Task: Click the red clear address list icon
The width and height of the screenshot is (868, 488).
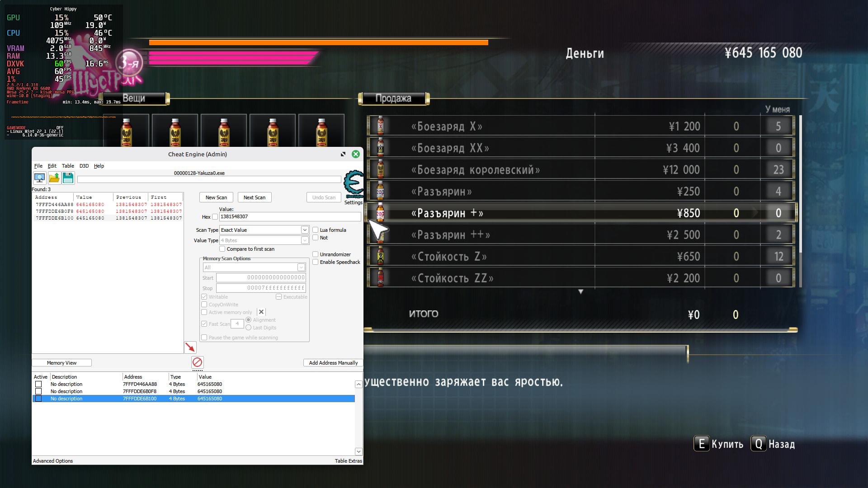Action: [197, 362]
